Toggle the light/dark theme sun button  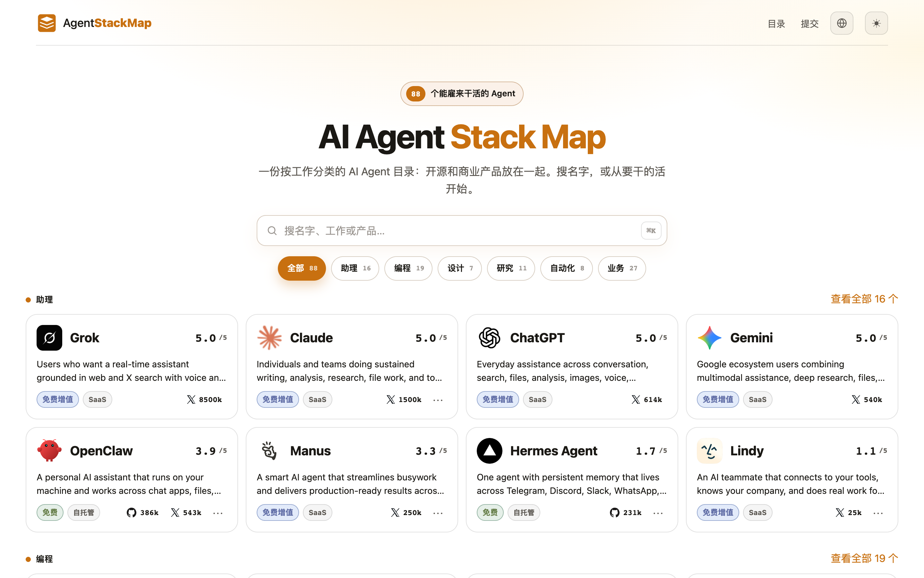[x=876, y=23]
